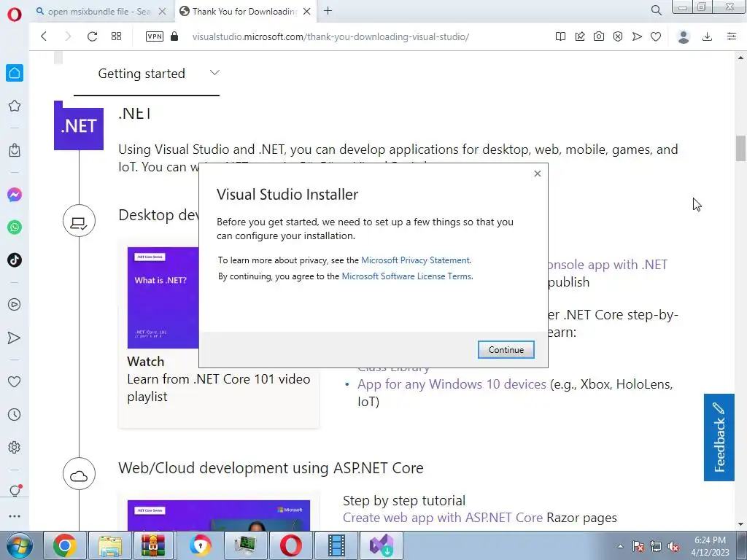The image size is (747, 560).
Task: Open a new tab with plus button
Action: [328, 11]
